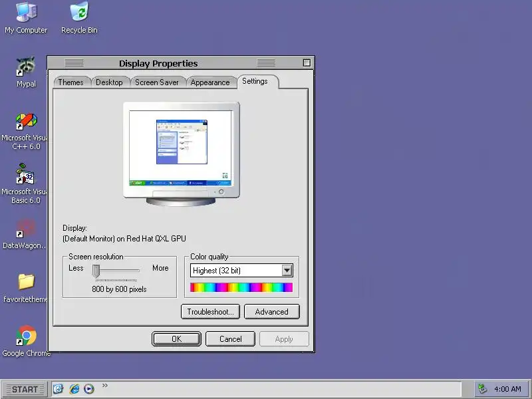Select Microsoft Visual C++ 6.0 shortcut
This screenshot has width=532, height=399.
(x=25, y=132)
